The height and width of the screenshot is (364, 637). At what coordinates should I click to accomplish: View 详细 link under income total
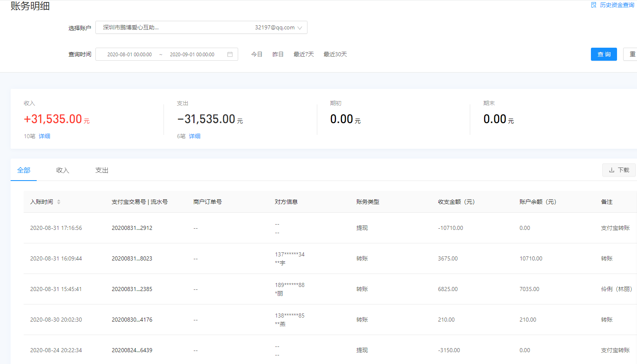[44, 136]
